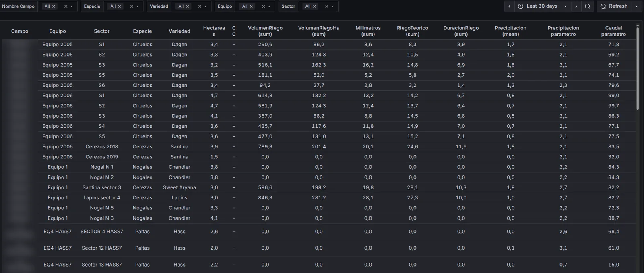This screenshot has height=273, width=644.
Task: Clear all values in Variedad filter
Action: point(200,6)
